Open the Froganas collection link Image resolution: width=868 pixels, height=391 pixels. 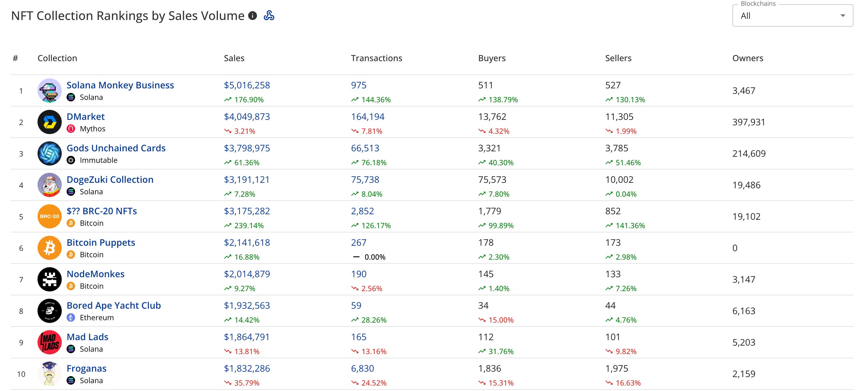pos(86,368)
